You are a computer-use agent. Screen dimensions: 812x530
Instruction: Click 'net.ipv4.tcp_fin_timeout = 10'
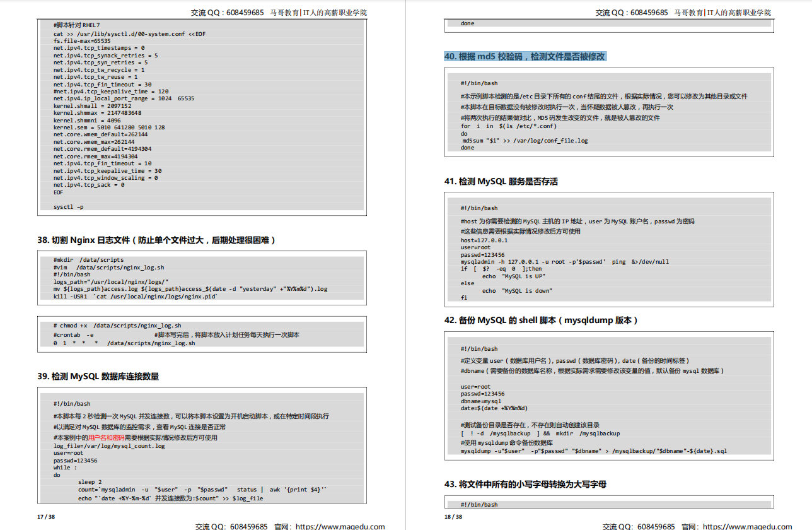(x=103, y=163)
